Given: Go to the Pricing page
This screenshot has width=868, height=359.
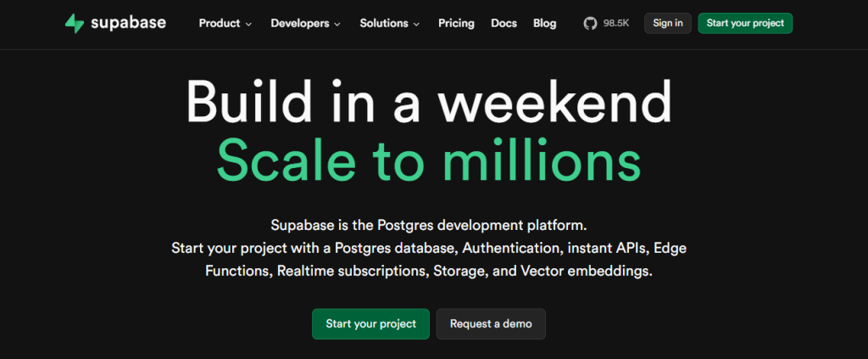Looking at the screenshot, I should [456, 23].
